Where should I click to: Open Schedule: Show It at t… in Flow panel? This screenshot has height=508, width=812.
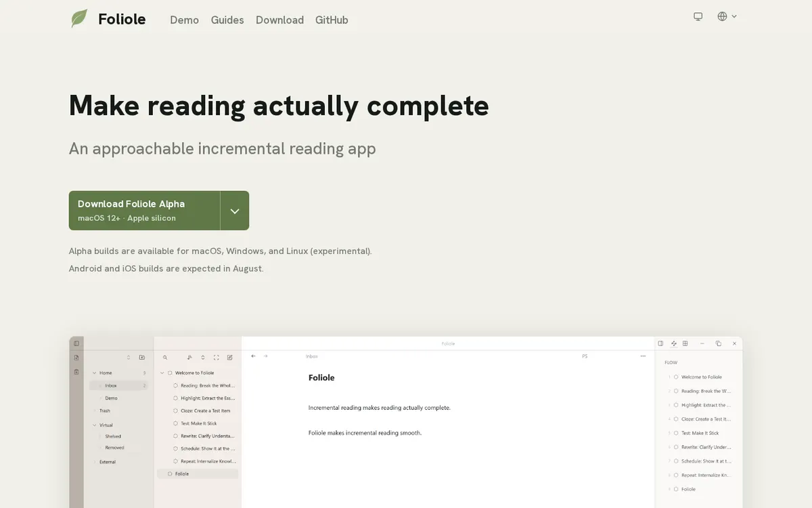tap(706, 461)
